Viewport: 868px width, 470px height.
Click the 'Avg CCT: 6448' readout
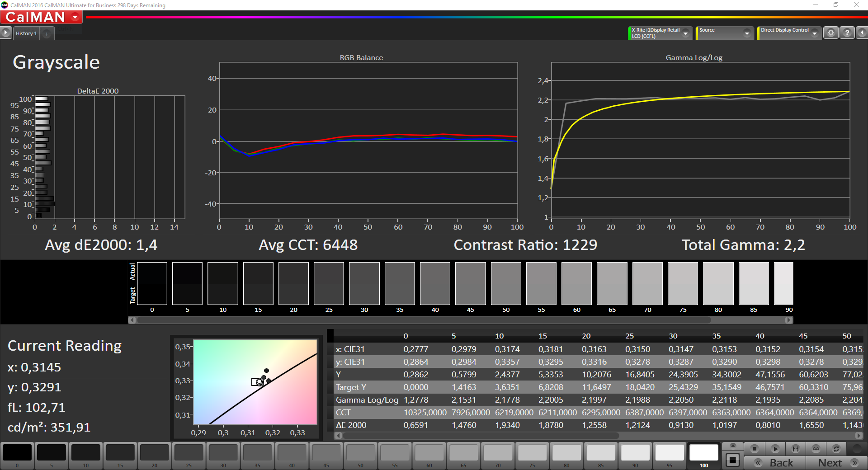click(x=308, y=245)
